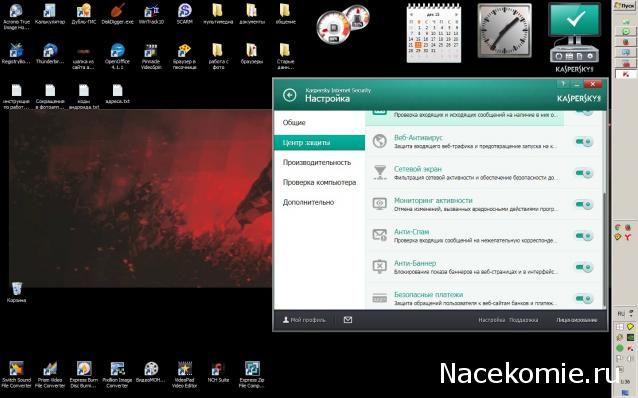Select the Дополнительно settings section
Image resolution: width=638 pixels, height=398 pixels.
[319, 202]
